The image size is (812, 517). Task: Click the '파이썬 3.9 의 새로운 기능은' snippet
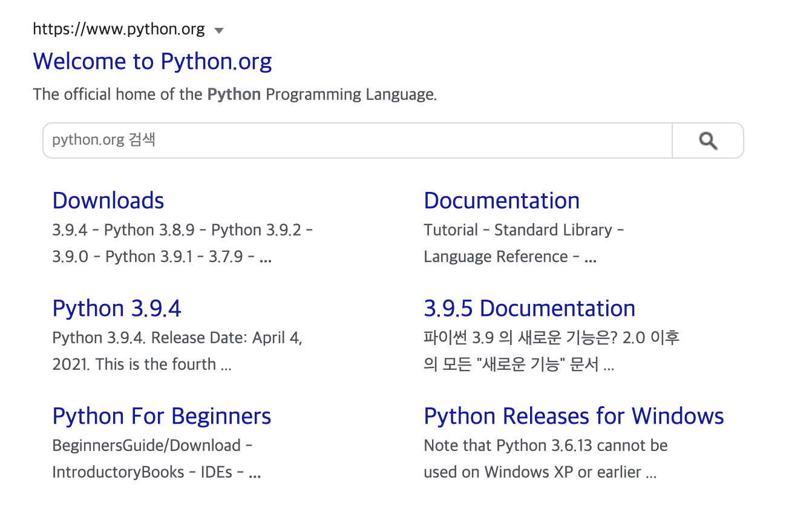coord(552,338)
